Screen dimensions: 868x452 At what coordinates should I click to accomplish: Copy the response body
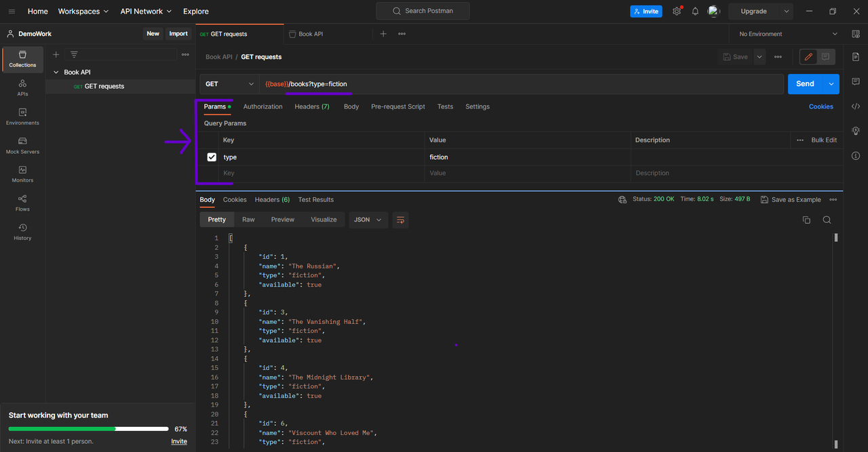tap(806, 220)
